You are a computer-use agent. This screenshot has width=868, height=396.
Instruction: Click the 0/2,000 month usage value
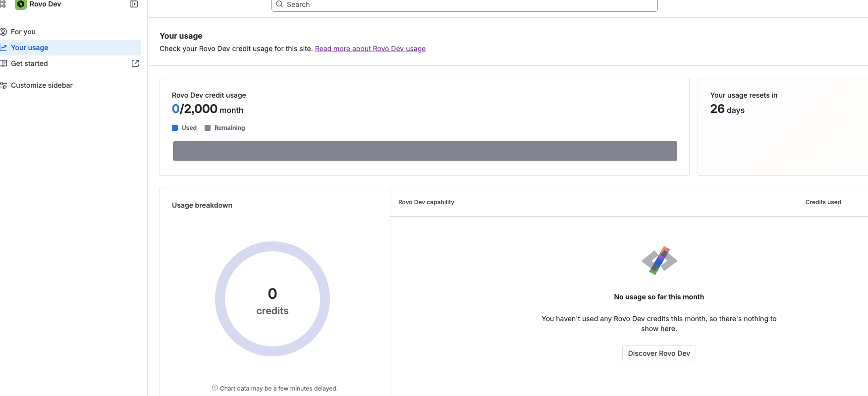point(208,109)
